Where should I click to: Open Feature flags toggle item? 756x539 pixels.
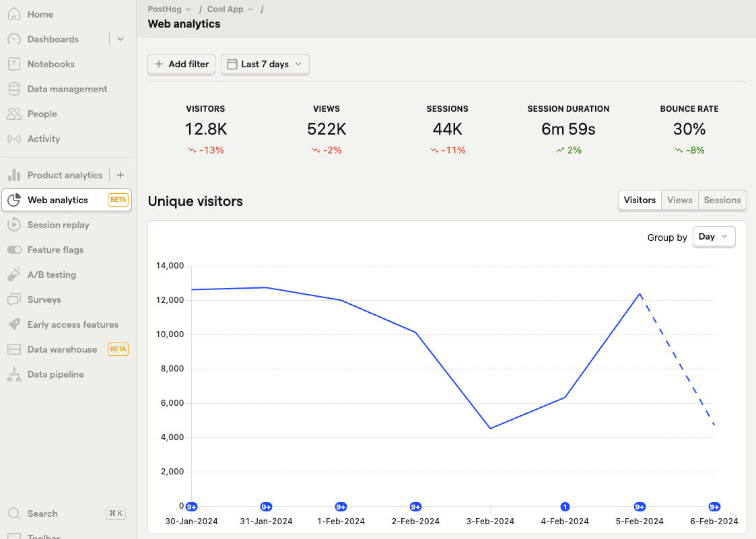point(67,250)
